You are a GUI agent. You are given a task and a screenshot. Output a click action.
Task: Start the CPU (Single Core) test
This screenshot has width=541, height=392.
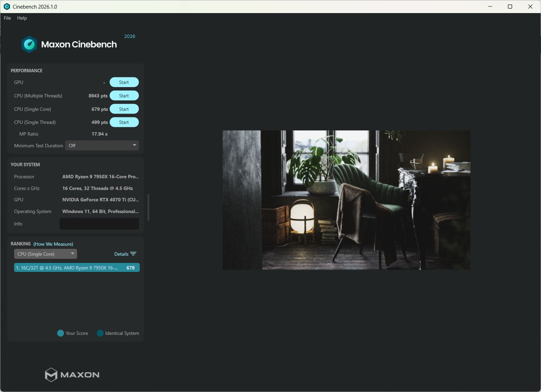click(124, 109)
